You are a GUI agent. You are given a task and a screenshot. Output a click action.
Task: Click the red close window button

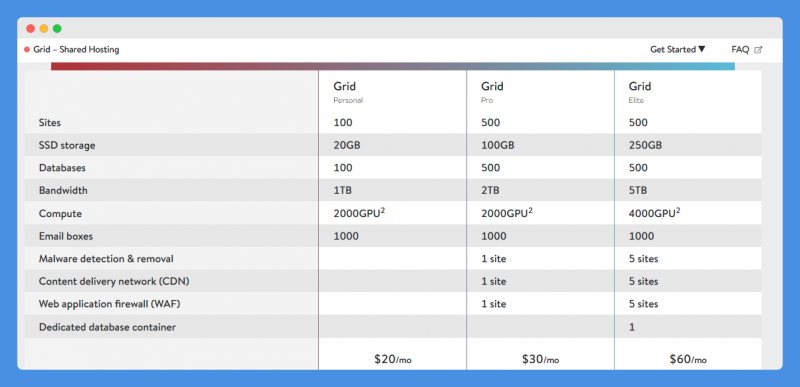(x=31, y=29)
